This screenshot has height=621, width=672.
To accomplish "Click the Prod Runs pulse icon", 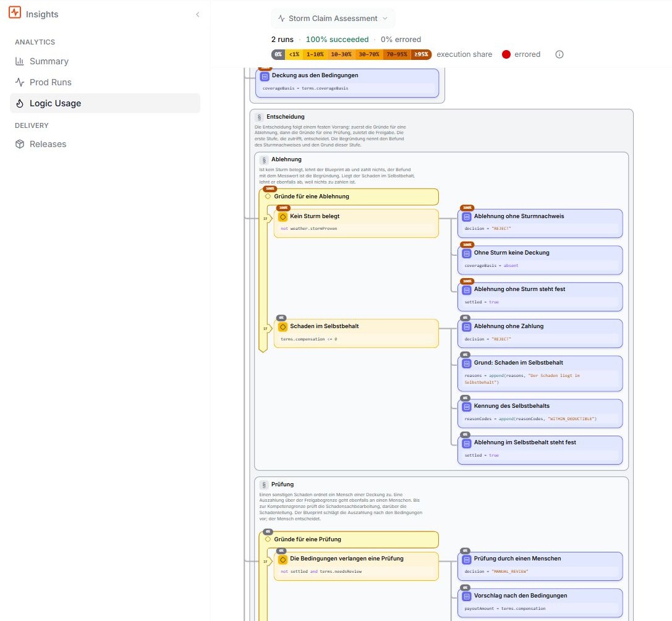I will (x=19, y=82).
